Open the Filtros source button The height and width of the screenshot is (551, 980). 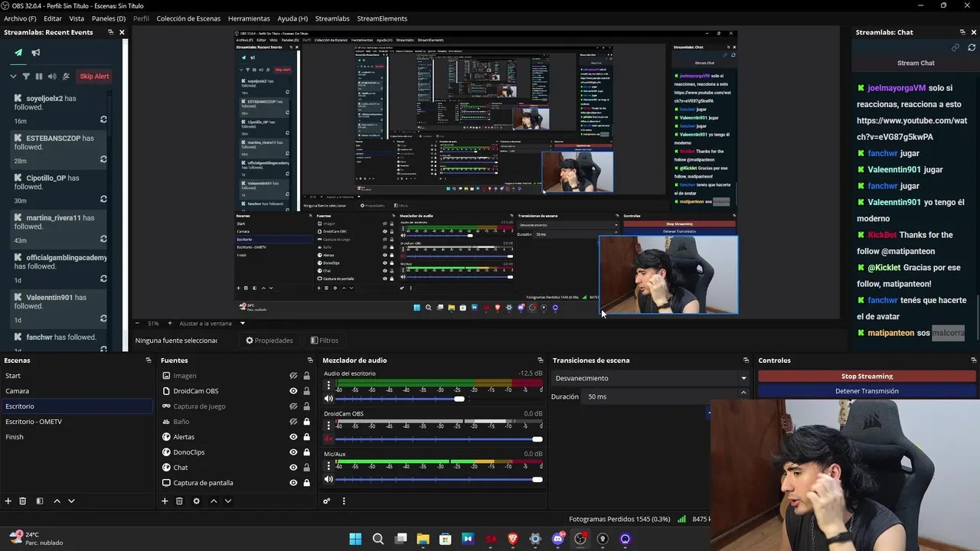coord(324,341)
